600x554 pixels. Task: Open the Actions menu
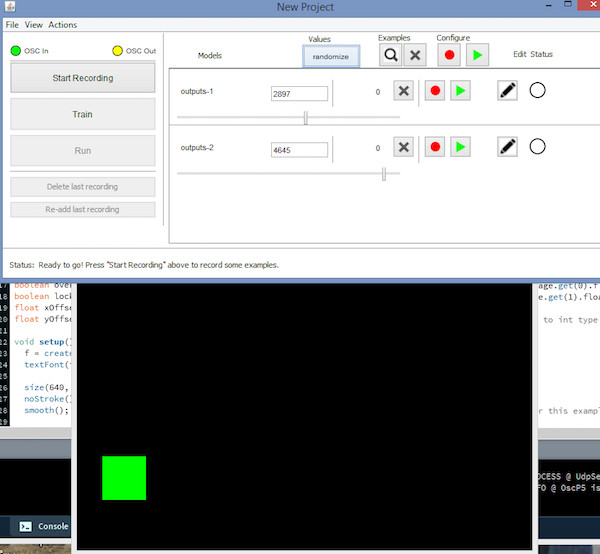(x=62, y=24)
